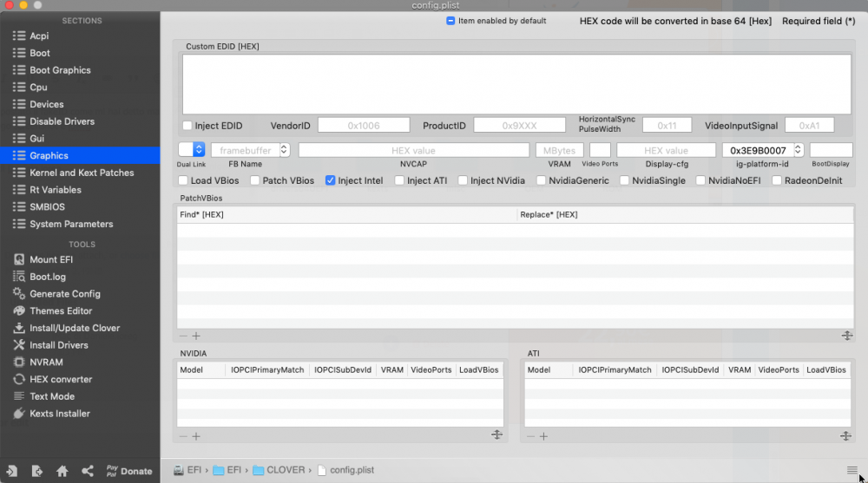This screenshot has width=868, height=483.
Task: Enable Inject ATI checkbox
Action: pyautogui.click(x=399, y=180)
